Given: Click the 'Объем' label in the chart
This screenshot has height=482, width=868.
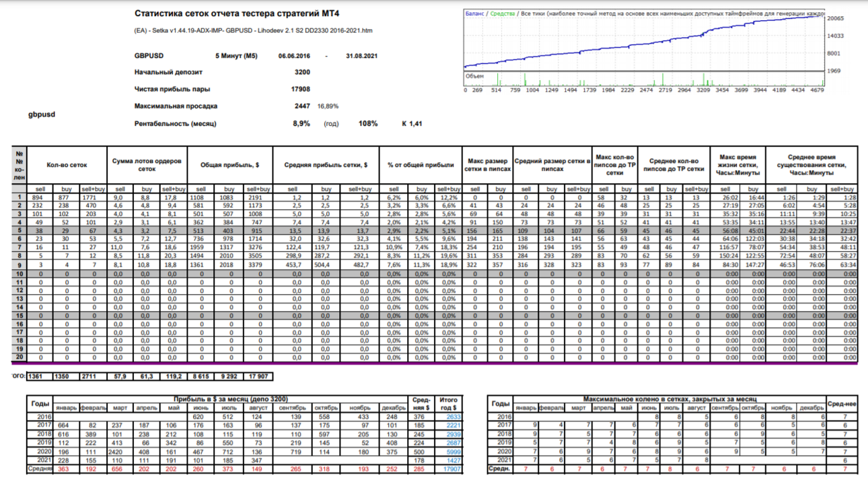Looking at the screenshot, I should click(x=475, y=76).
